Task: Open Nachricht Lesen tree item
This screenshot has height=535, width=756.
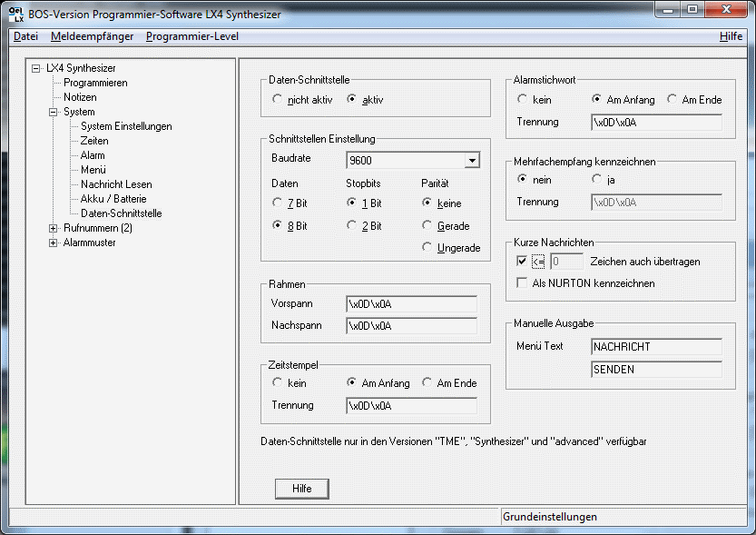Action: [116, 183]
